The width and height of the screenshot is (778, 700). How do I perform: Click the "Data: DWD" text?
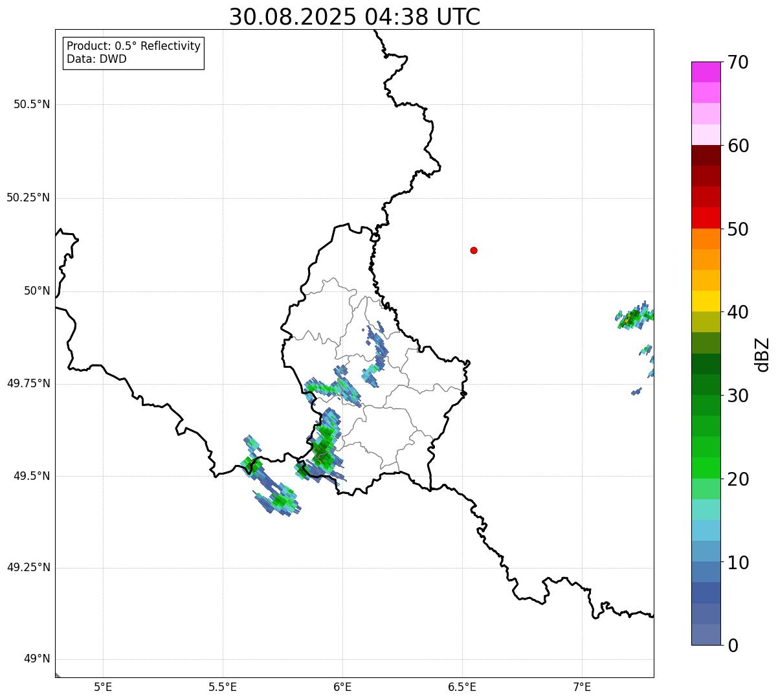pos(96,60)
